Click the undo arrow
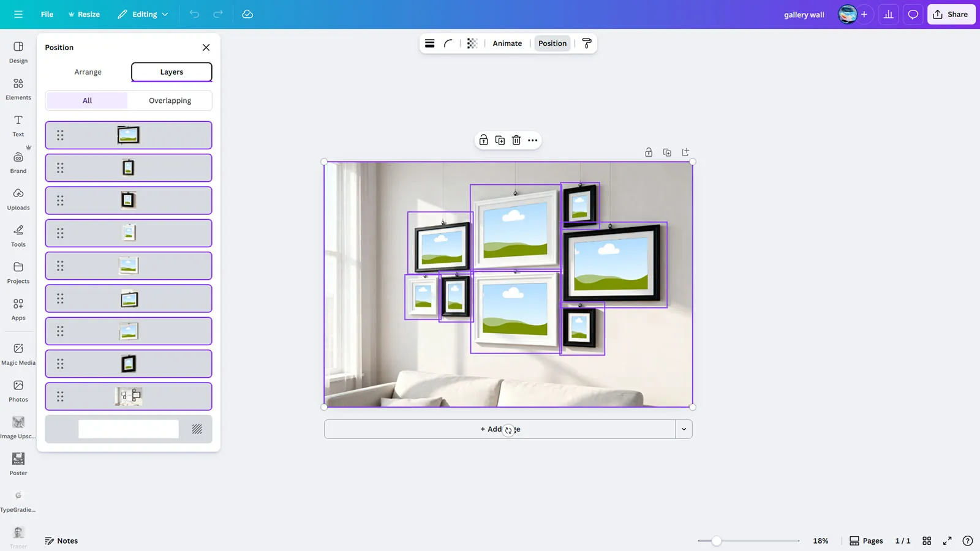Screen dimensions: 980x551 [x=194, y=14]
